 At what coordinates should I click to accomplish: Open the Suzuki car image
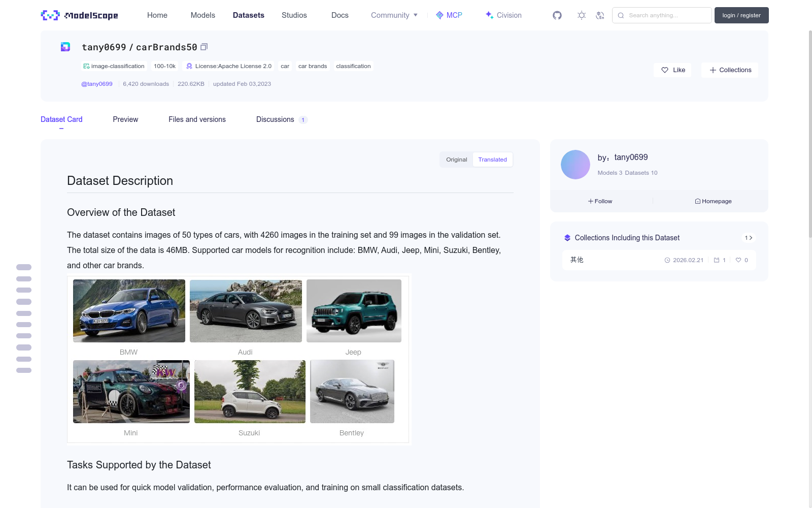point(250,392)
